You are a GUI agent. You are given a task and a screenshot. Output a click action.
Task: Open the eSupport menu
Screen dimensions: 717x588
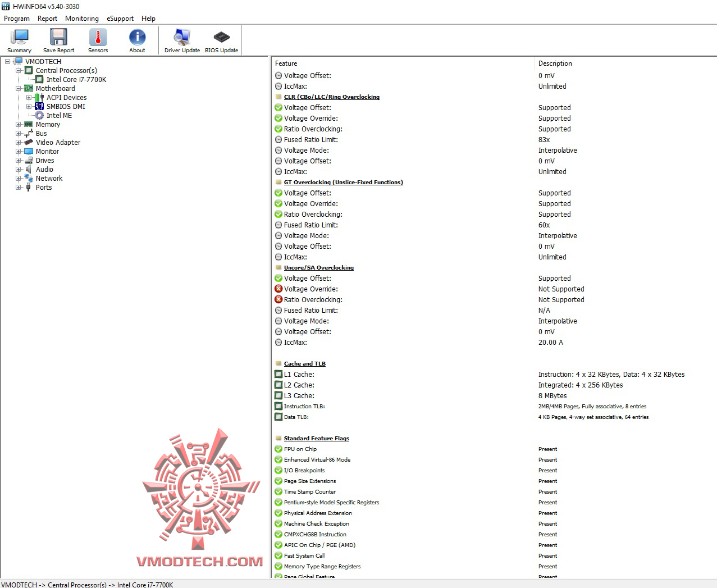(x=120, y=19)
